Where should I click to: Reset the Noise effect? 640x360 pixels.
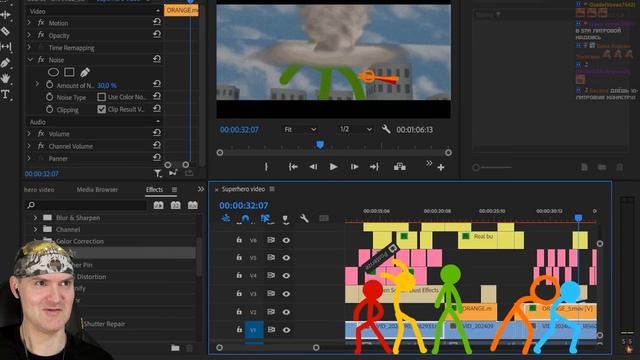(157, 59)
